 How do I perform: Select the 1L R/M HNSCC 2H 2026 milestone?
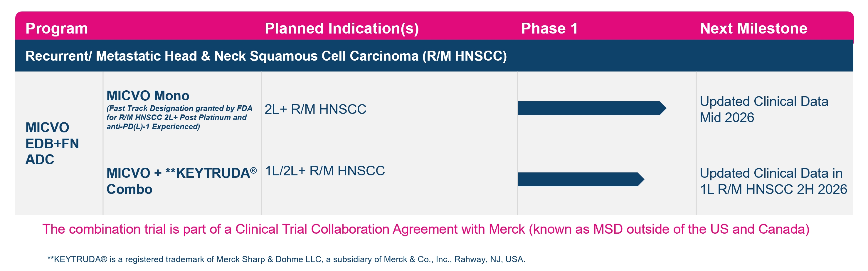773,181
